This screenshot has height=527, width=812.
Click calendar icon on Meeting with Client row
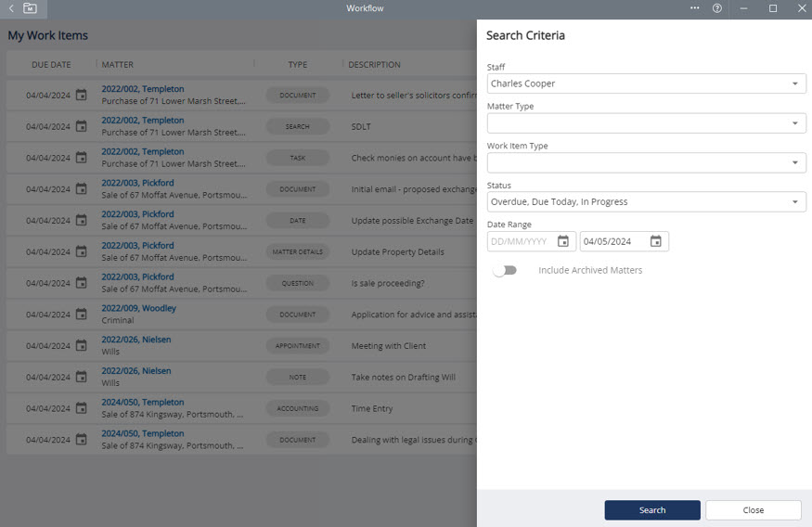point(81,346)
